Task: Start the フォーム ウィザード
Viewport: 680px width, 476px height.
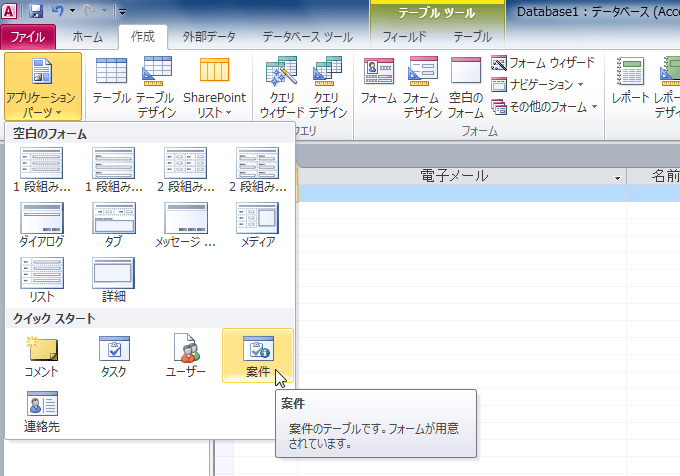Action: click(543, 63)
